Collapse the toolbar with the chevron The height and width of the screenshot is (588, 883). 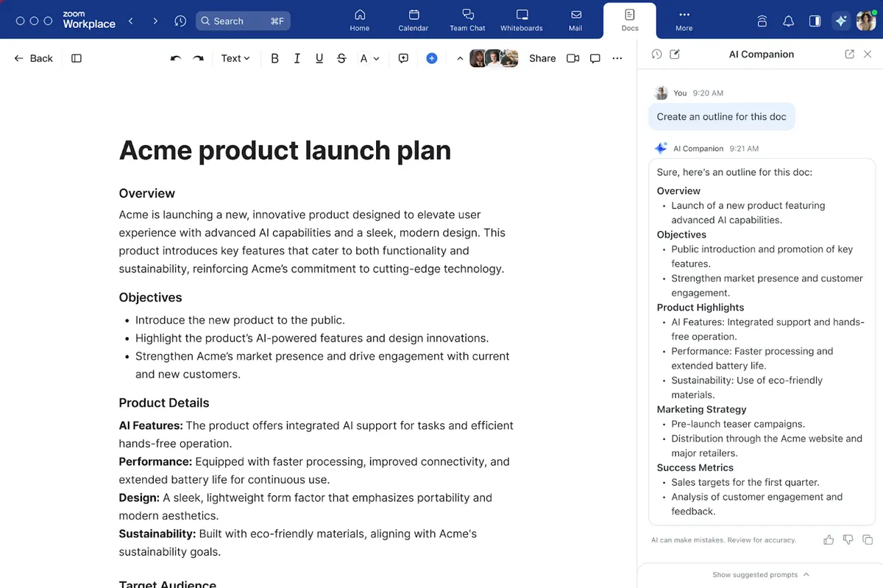tap(460, 58)
